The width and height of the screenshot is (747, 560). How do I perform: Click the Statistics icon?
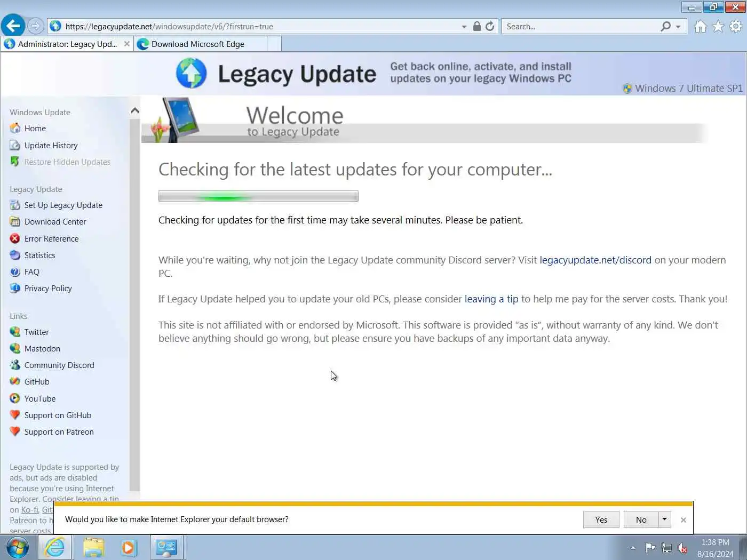(x=15, y=255)
